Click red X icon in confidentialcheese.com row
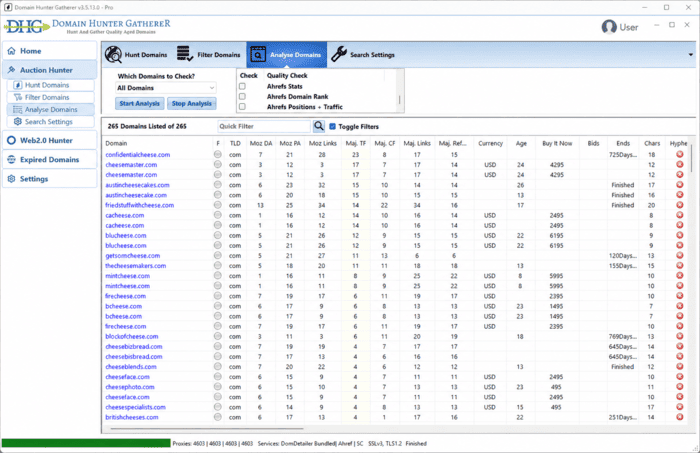Screen dimensions: 700x453 click(x=679, y=154)
